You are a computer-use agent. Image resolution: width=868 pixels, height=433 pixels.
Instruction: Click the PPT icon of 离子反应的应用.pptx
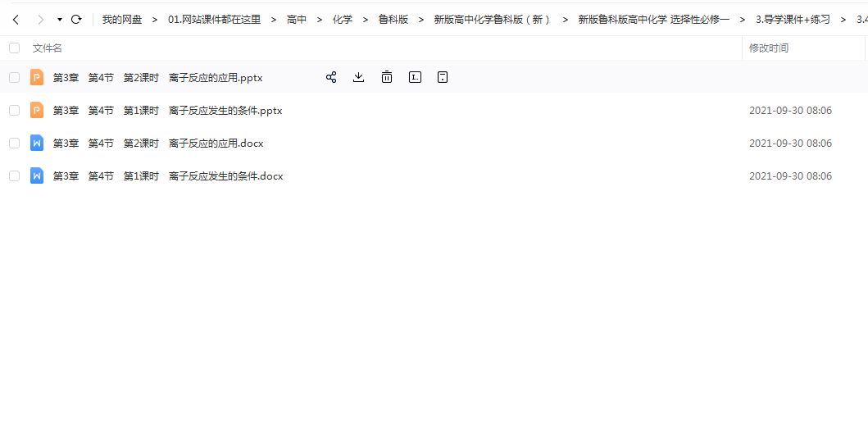(x=37, y=77)
